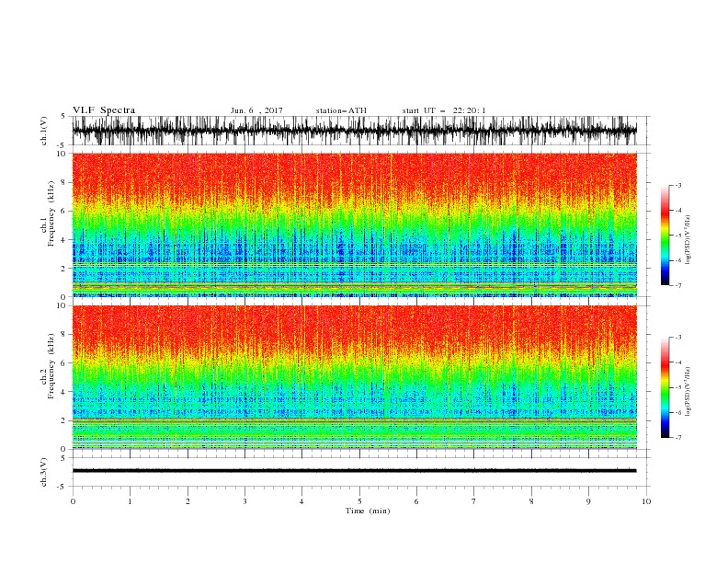The height and width of the screenshot is (563, 728).
Task: Click the 'Time (min)' axis label
Action: 368,511
